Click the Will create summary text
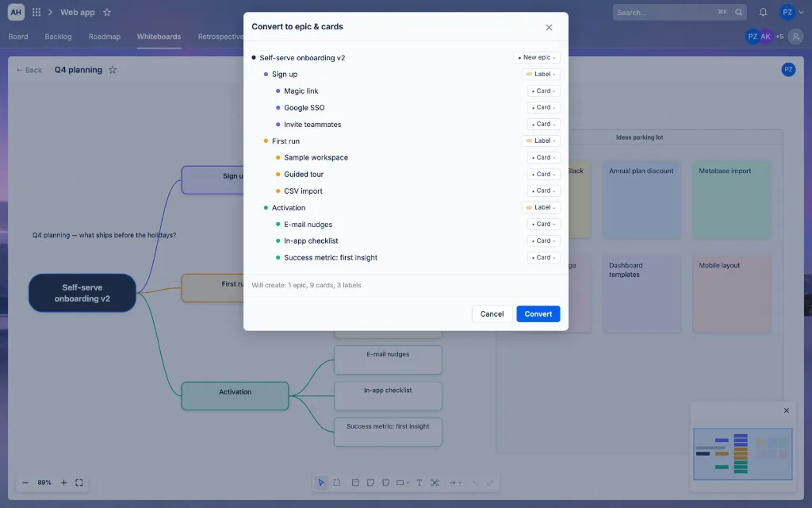The height and width of the screenshot is (508, 812). click(306, 285)
